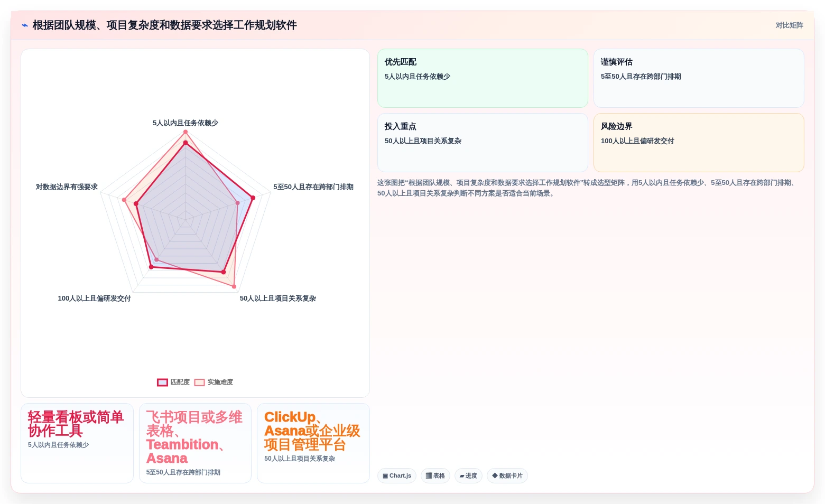The width and height of the screenshot is (825, 504).
Task: Click the 实施难度 data point at chart top
Action: point(186,131)
